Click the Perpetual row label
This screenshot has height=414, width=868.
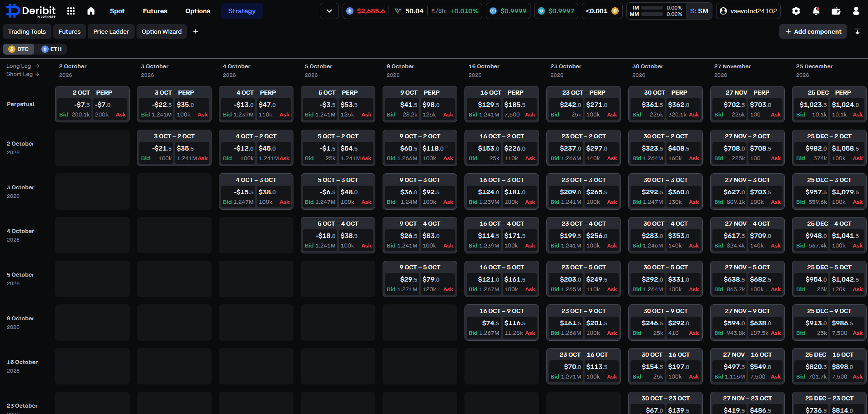click(x=20, y=104)
